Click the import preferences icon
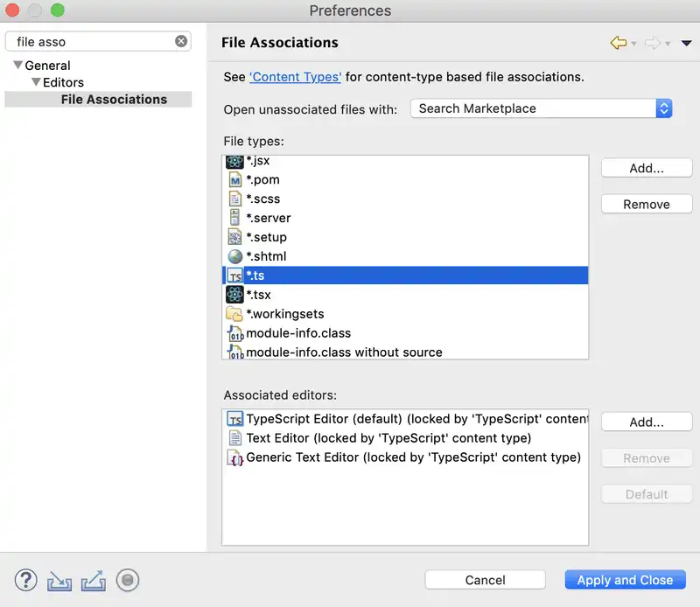This screenshot has width=700, height=607. 59,580
